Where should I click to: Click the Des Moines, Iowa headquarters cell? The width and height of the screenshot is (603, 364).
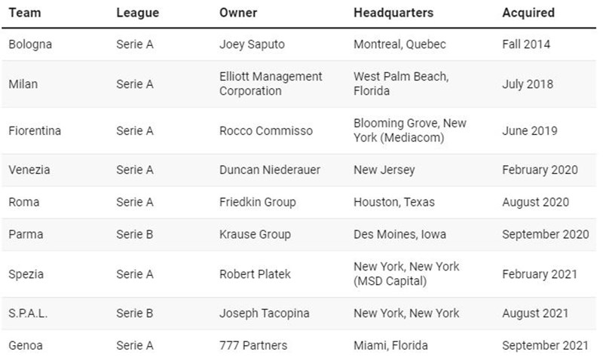tap(400, 234)
